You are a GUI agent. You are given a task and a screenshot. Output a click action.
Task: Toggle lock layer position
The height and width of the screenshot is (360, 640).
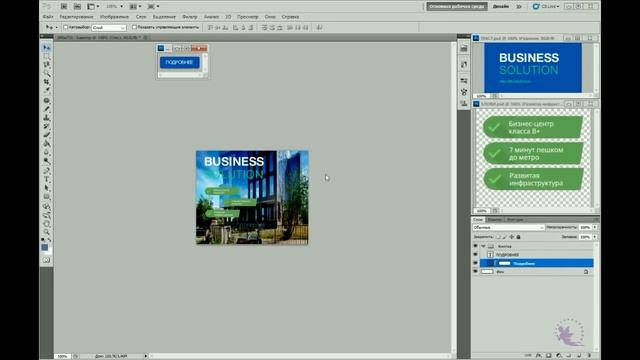[512, 237]
